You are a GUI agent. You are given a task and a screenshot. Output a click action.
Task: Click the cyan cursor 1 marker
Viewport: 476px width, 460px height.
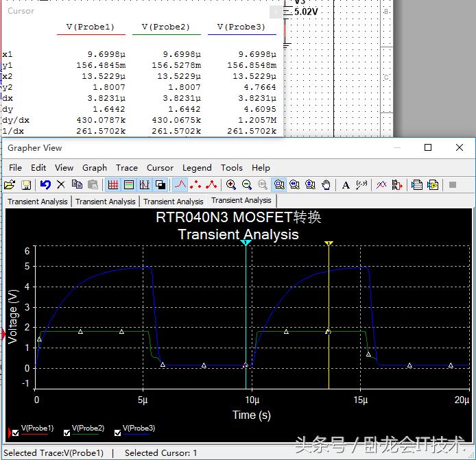[246, 243]
